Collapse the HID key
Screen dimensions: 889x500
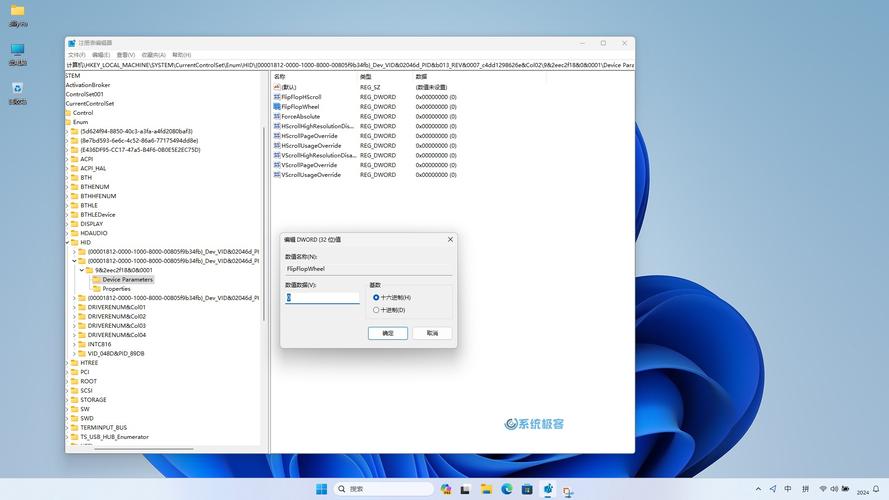67,242
